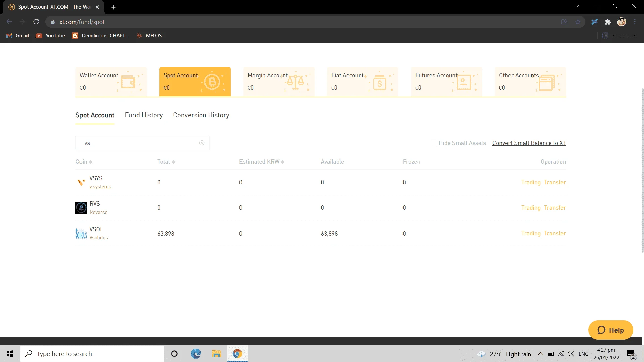644x362 pixels.
Task: Open the MELOS bookmark
Action: (149, 36)
